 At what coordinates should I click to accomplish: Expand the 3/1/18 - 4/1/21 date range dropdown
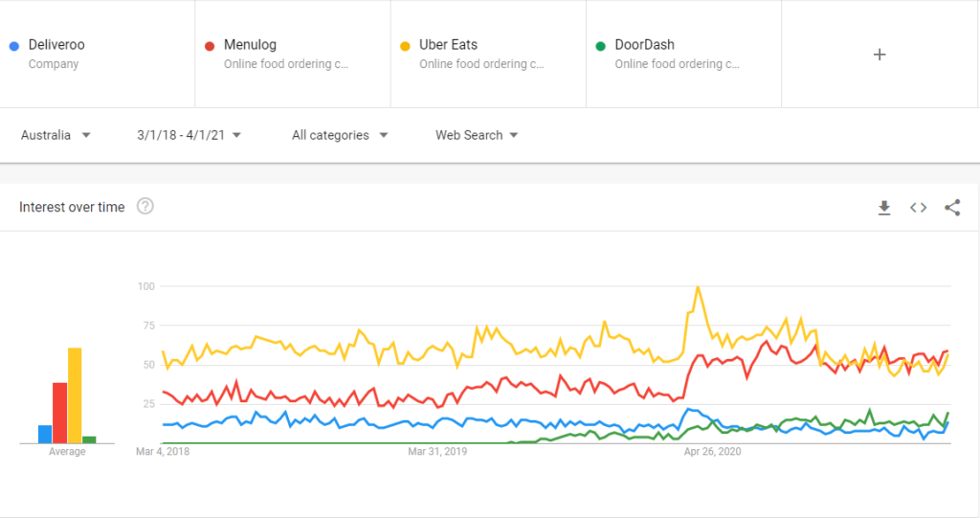pyautogui.click(x=189, y=135)
